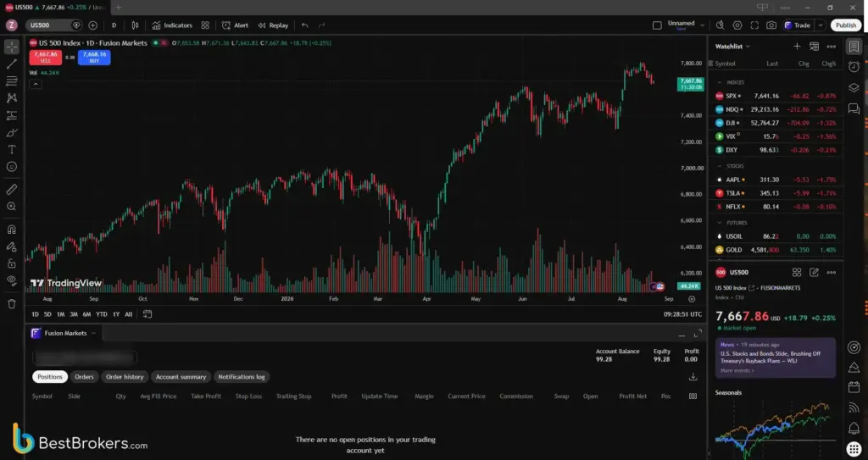Screen dimensions: 868x460
Task: Open the WSJ news headline card
Action: click(x=776, y=357)
